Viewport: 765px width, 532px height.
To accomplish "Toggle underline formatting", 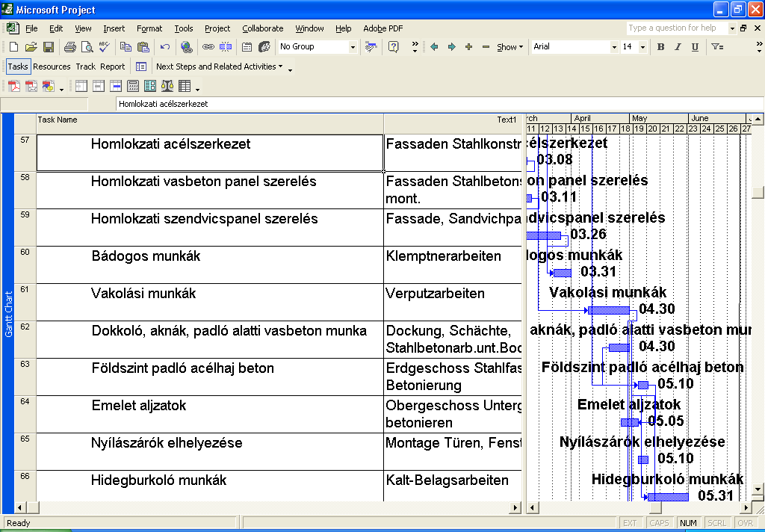I will point(695,47).
